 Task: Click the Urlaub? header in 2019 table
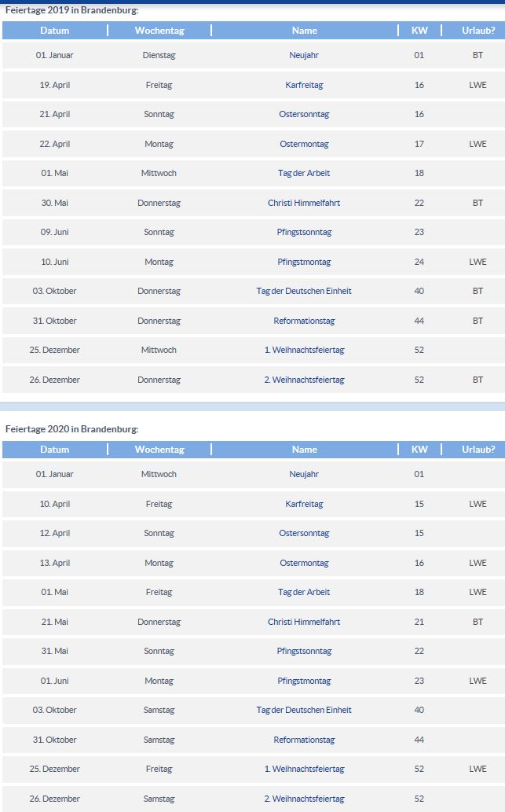(478, 31)
